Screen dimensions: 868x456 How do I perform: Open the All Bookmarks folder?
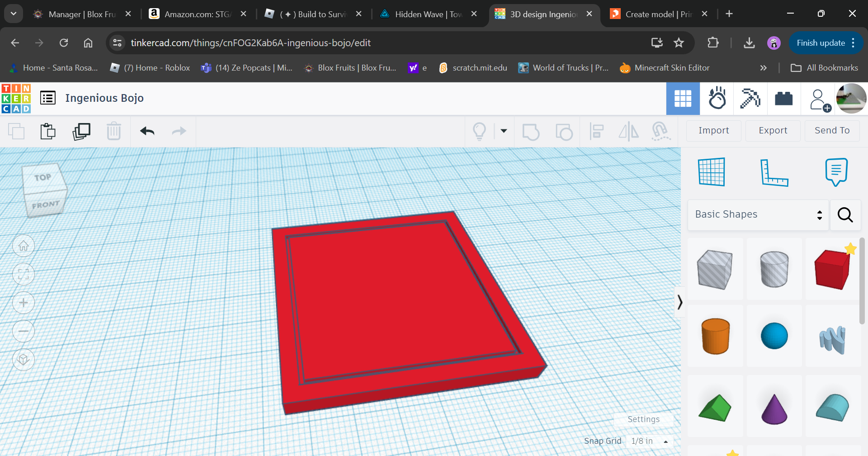(824, 68)
